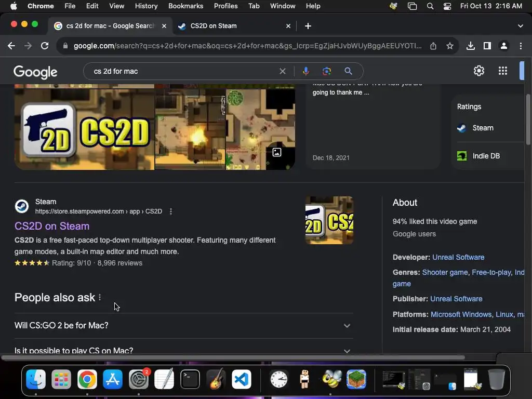
Task: Open the Bookmarks menu
Action: (185, 6)
